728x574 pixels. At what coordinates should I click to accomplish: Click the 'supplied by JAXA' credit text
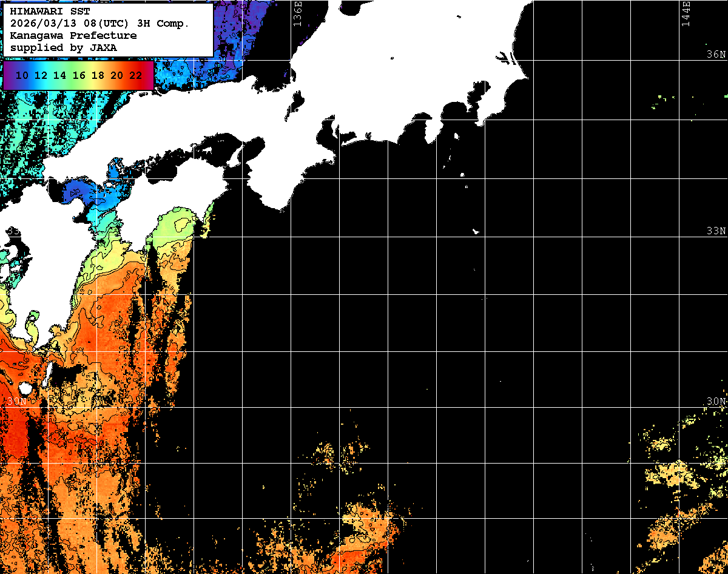(x=64, y=47)
